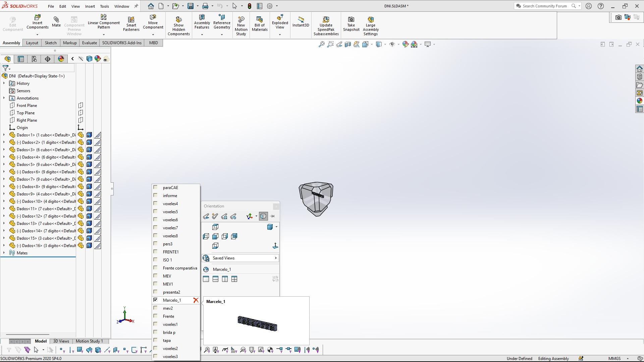The image size is (644, 362).
Task: Open the Options gear icon
Action: (x=270, y=6)
